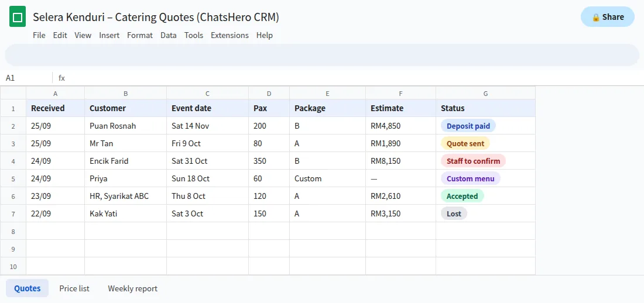Select the RM8,150 estimate cell
This screenshot has height=303, width=644.
tap(400, 161)
